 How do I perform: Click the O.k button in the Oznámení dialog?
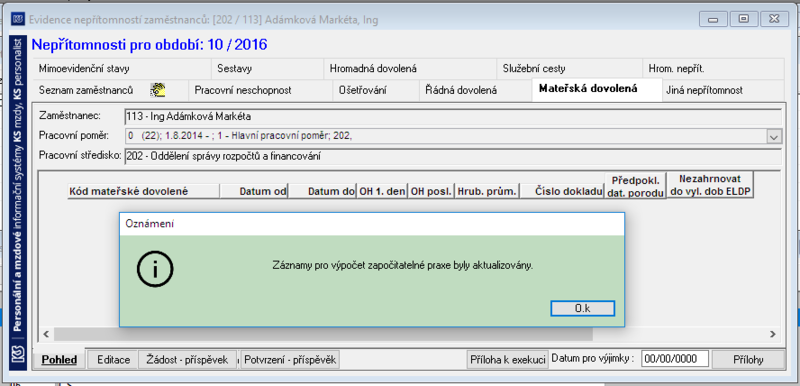click(583, 308)
